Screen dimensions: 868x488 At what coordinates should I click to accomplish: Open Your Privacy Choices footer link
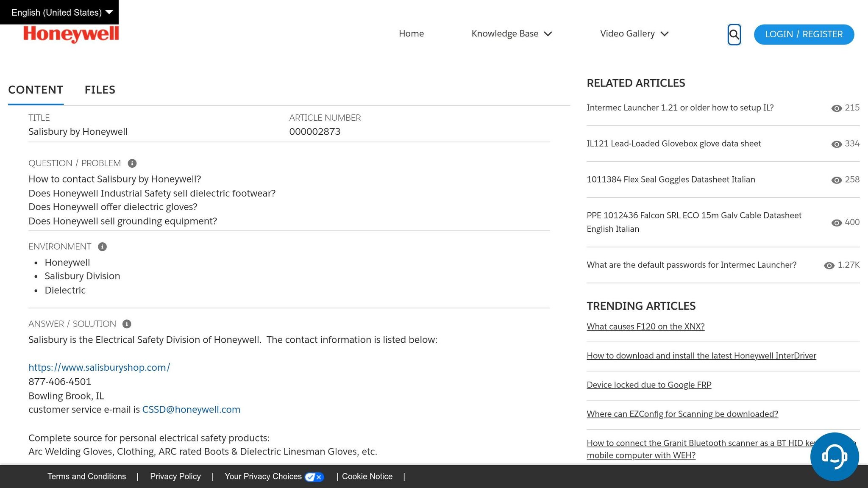[x=263, y=477]
